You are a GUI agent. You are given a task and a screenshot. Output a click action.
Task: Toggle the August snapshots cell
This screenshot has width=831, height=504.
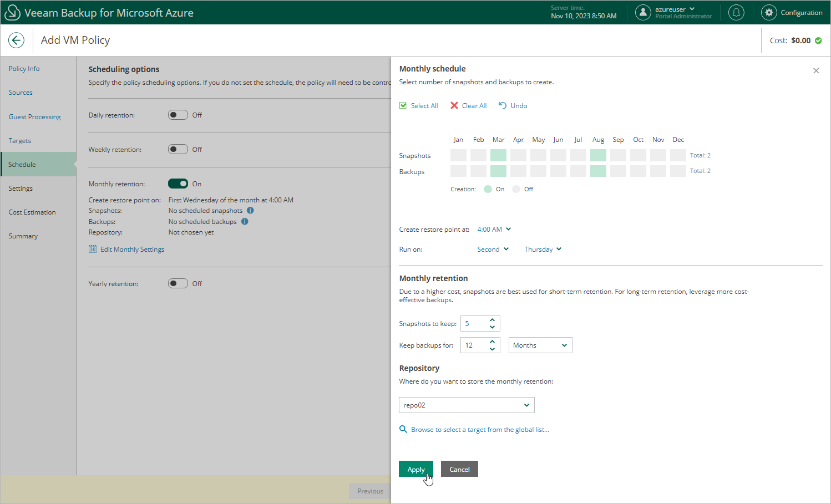[x=598, y=155]
